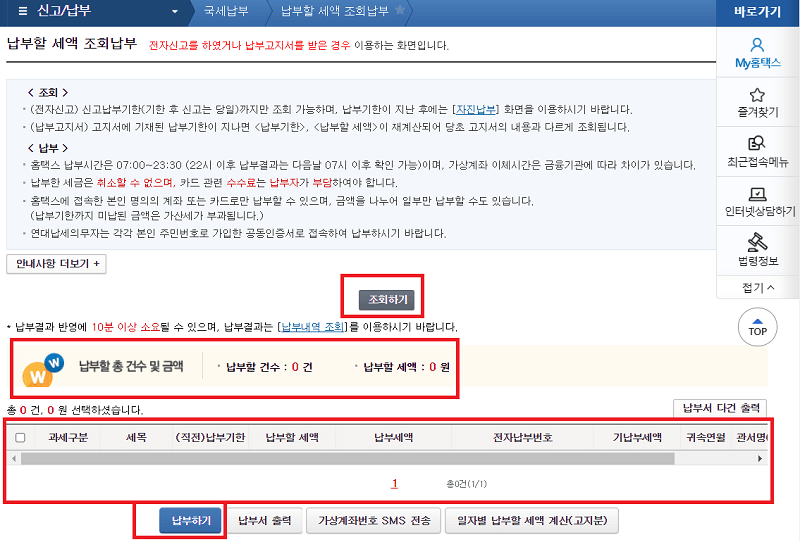The width and height of the screenshot is (800, 542).
Task: Click the 총0건(1/1) count text
Action: (466, 484)
